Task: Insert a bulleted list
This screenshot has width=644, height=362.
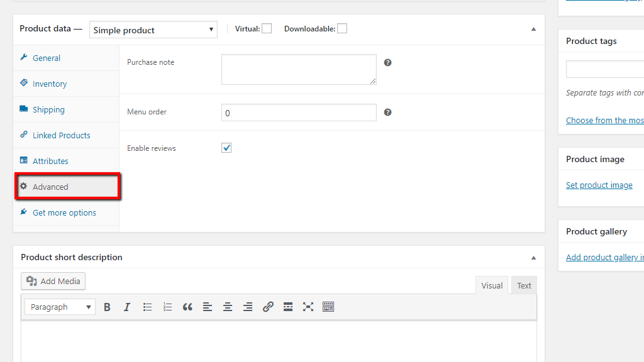Action: point(147,307)
